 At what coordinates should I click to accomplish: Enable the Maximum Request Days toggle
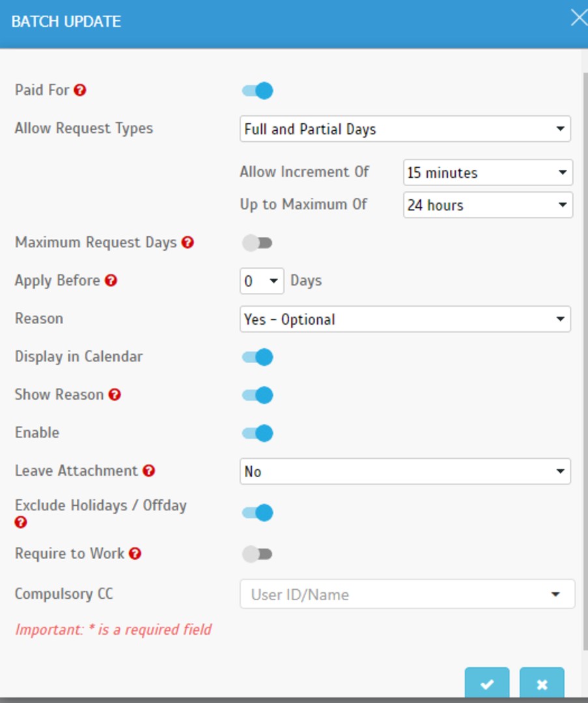pos(257,243)
